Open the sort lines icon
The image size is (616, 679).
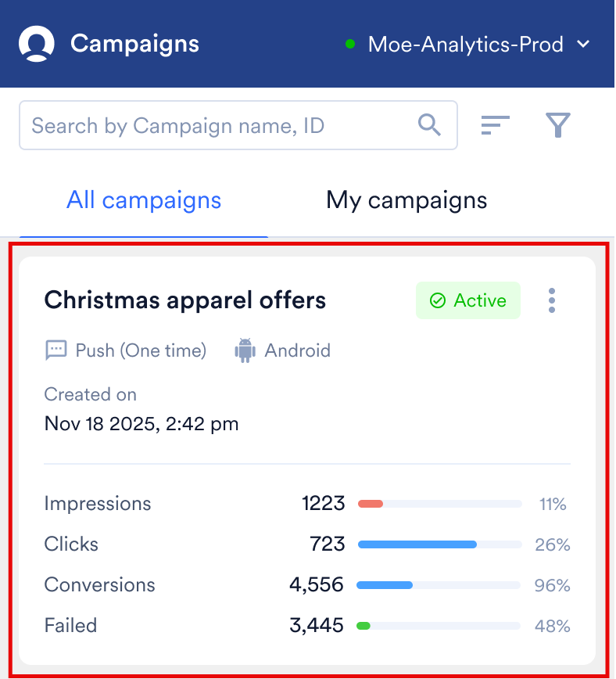496,125
